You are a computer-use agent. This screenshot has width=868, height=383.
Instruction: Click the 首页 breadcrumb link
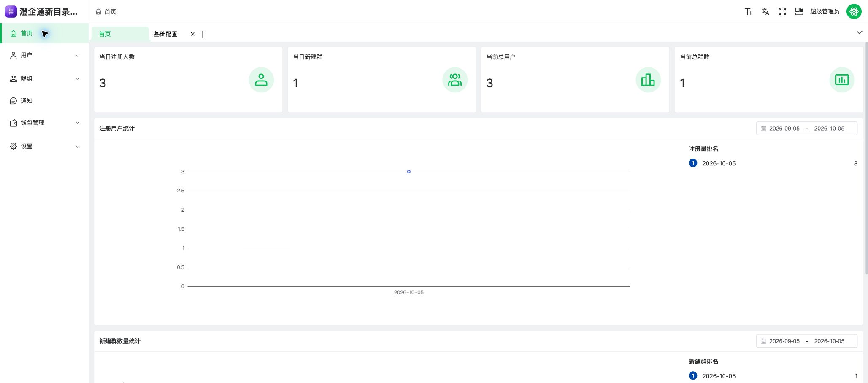pyautogui.click(x=110, y=12)
